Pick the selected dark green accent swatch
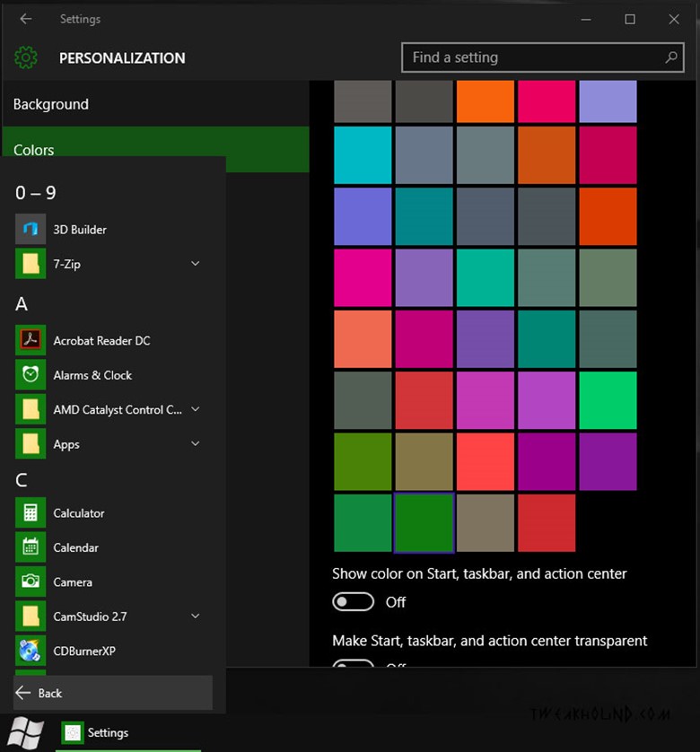Image resolution: width=700 pixels, height=752 pixels. pyautogui.click(x=424, y=523)
